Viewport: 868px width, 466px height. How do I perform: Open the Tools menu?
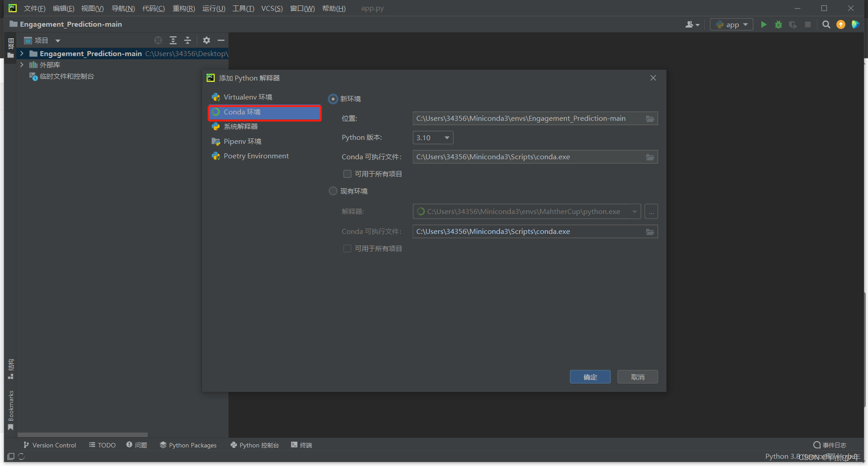(x=243, y=8)
